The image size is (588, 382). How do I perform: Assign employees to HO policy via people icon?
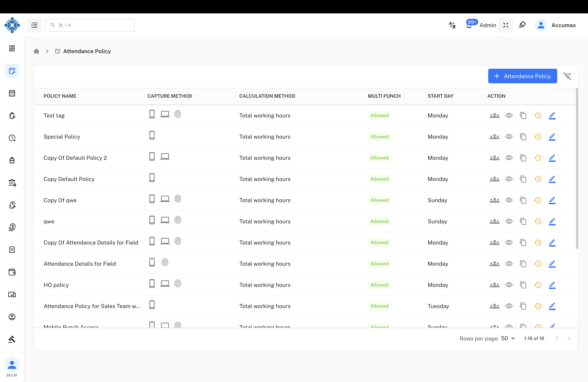[494, 285]
